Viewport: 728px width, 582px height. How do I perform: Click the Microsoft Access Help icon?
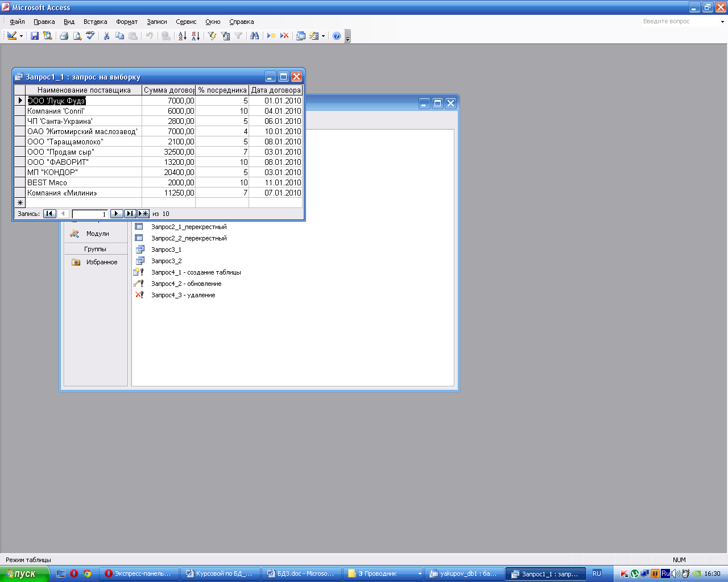click(337, 36)
